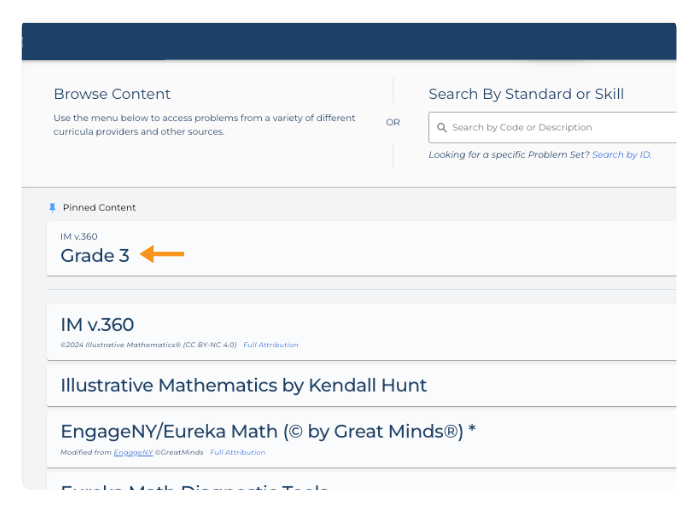Click the Search by Code or Description field
This screenshot has height=508, width=698.
(x=552, y=127)
